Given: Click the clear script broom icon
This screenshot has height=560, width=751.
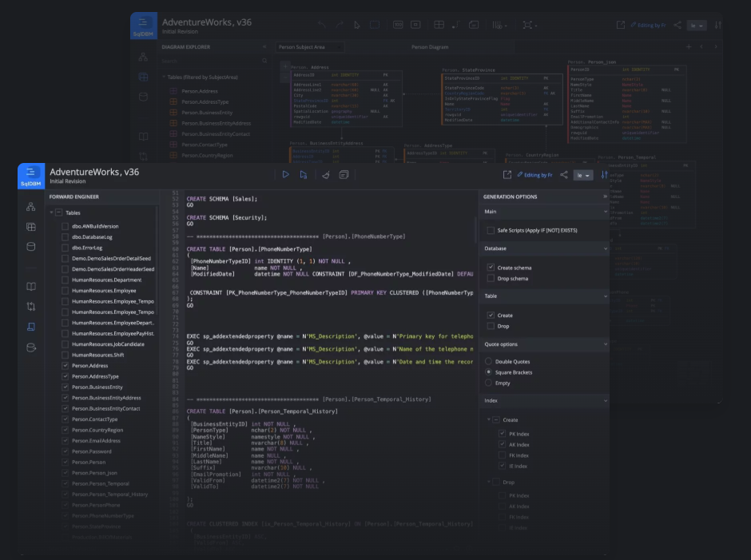Looking at the screenshot, I should [325, 175].
